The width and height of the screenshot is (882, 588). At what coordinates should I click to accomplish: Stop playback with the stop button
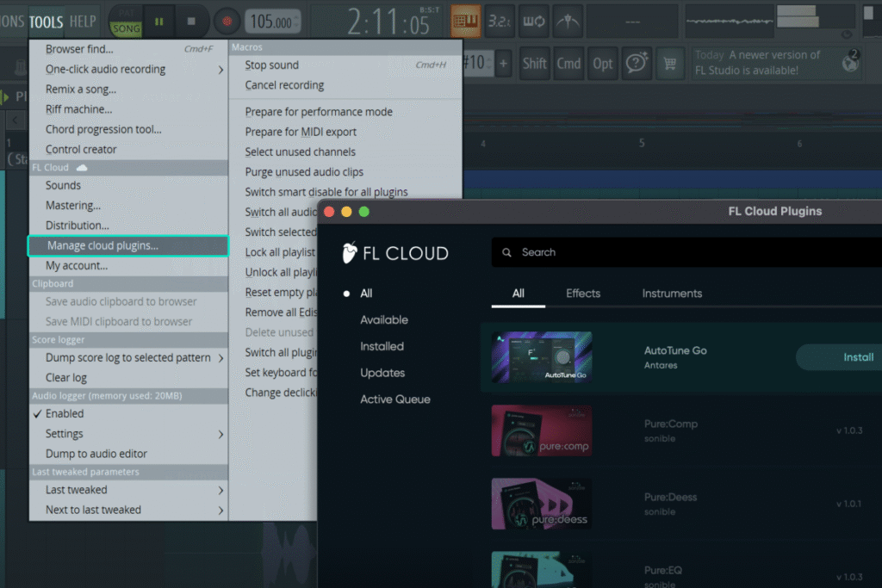click(x=191, y=22)
